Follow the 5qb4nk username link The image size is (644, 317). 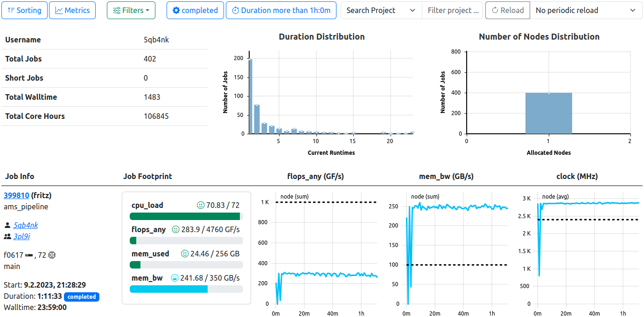coord(25,225)
